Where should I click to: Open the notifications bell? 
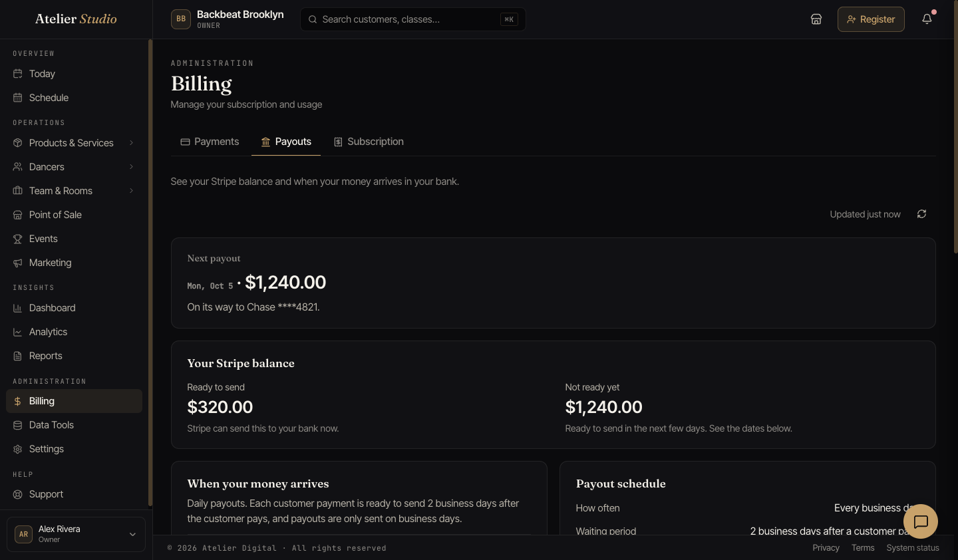[927, 19]
